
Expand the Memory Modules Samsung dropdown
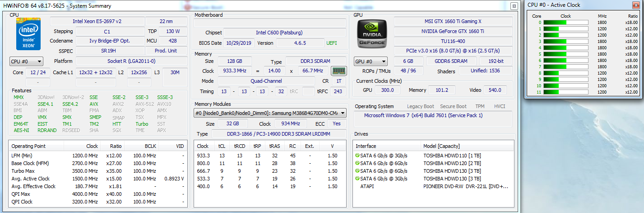[x=270, y=113]
